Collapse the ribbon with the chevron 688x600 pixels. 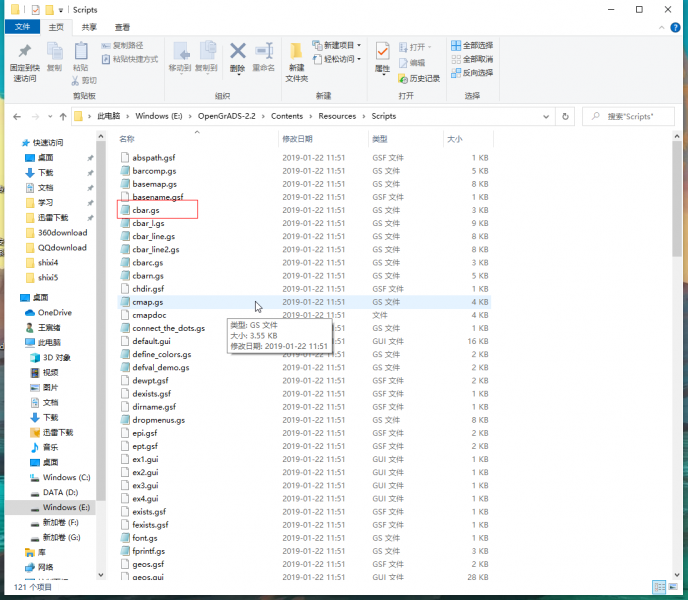pos(662,27)
